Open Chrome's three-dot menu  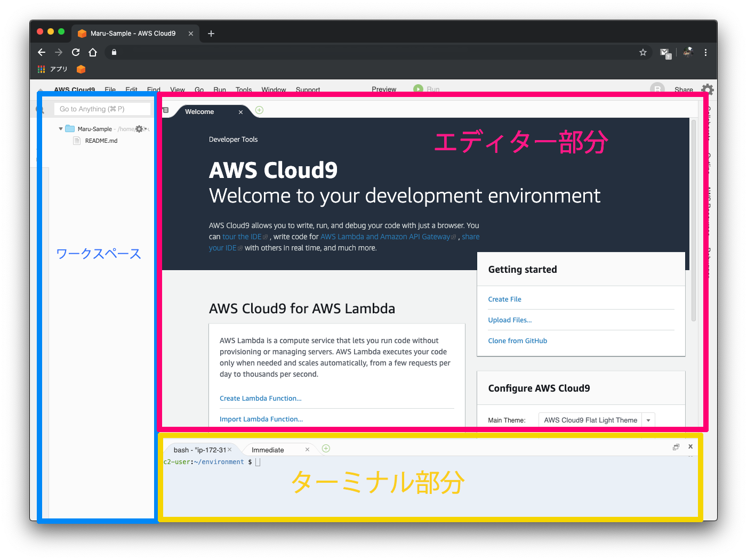tap(705, 52)
